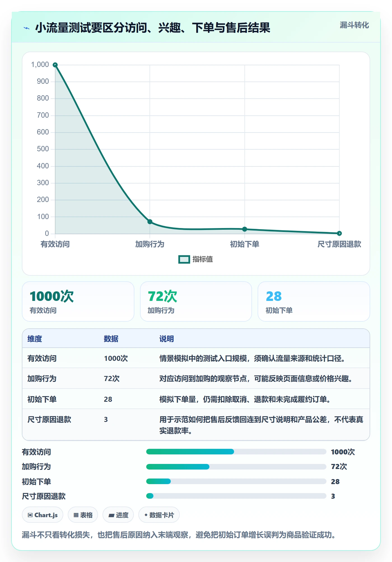Click the 尺寸原因退款 table row cell

click(x=49, y=419)
